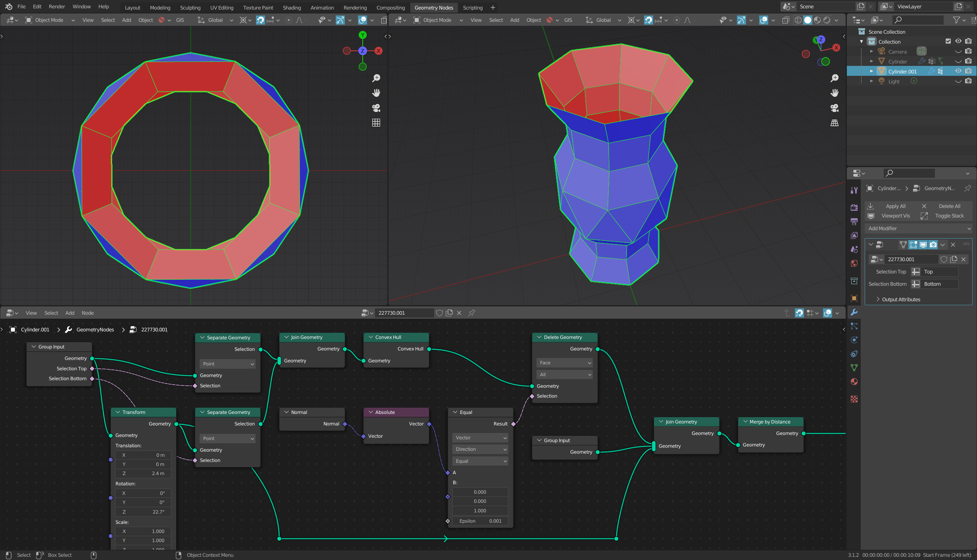Open the Tool properties tab (wrench and screwdriver)
Image resolution: width=977 pixels, height=560 pixels.
(854, 190)
